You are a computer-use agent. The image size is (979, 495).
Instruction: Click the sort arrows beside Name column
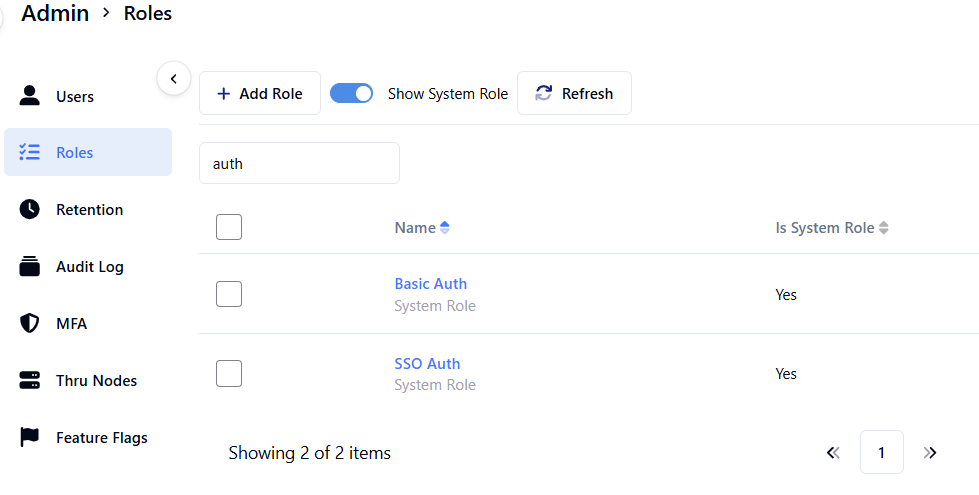(445, 228)
